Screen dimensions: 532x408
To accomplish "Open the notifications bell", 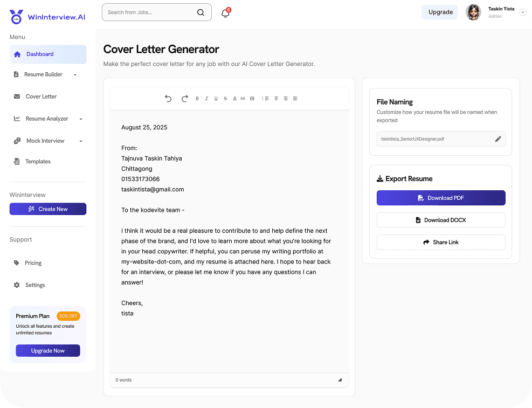I will pos(225,13).
